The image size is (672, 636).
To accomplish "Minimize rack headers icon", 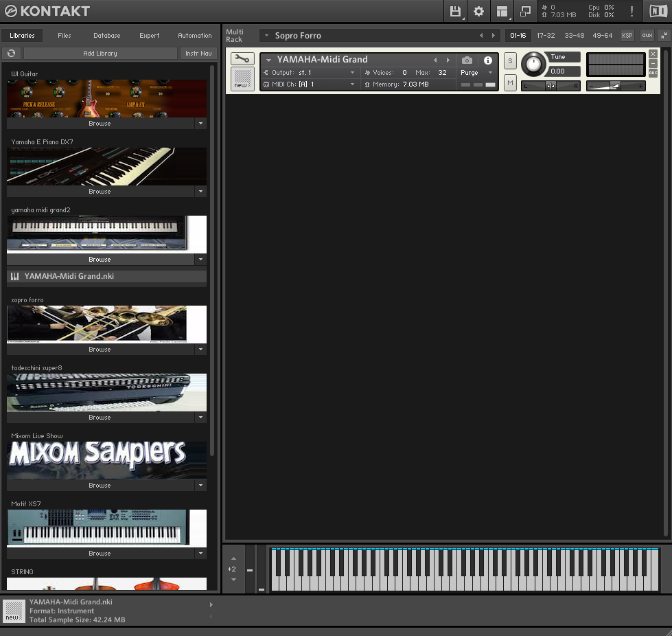I will pos(664,36).
